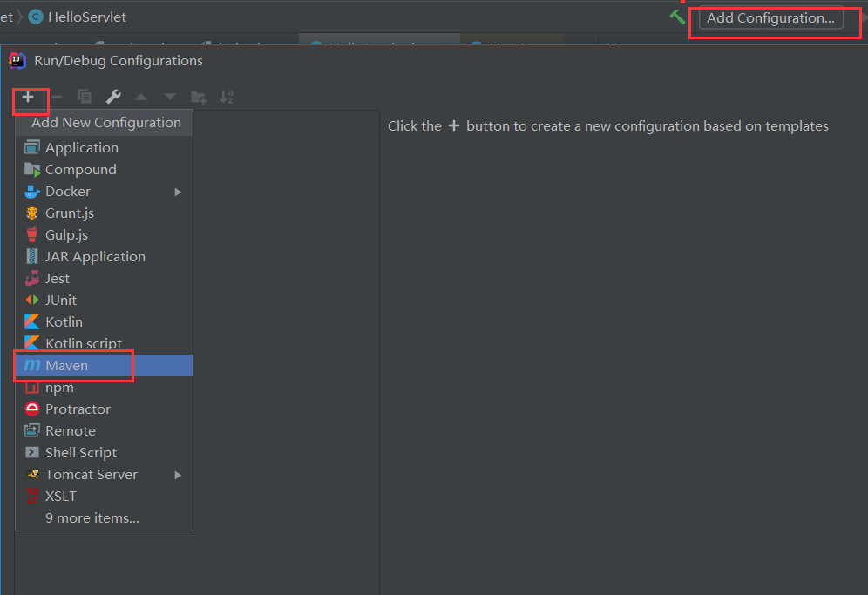This screenshot has width=868, height=595.
Task: Click the XSLT red icon
Action: (x=32, y=496)
